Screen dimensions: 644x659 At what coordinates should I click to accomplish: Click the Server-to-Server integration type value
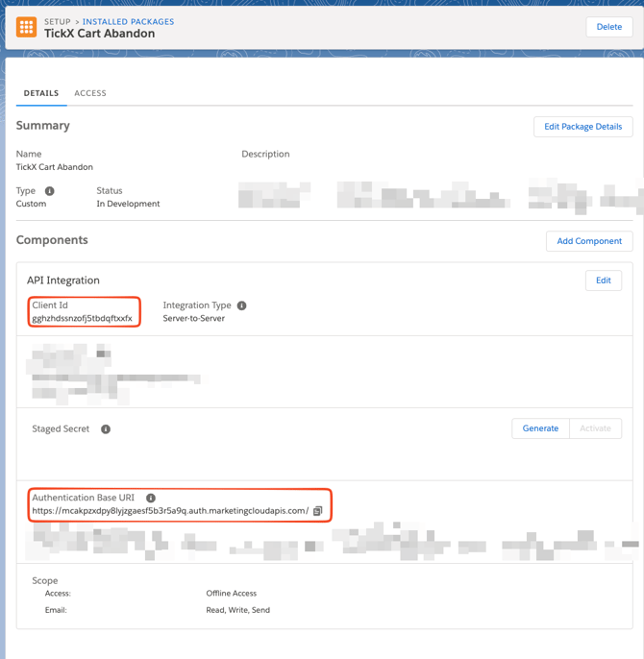coord(194,318)
